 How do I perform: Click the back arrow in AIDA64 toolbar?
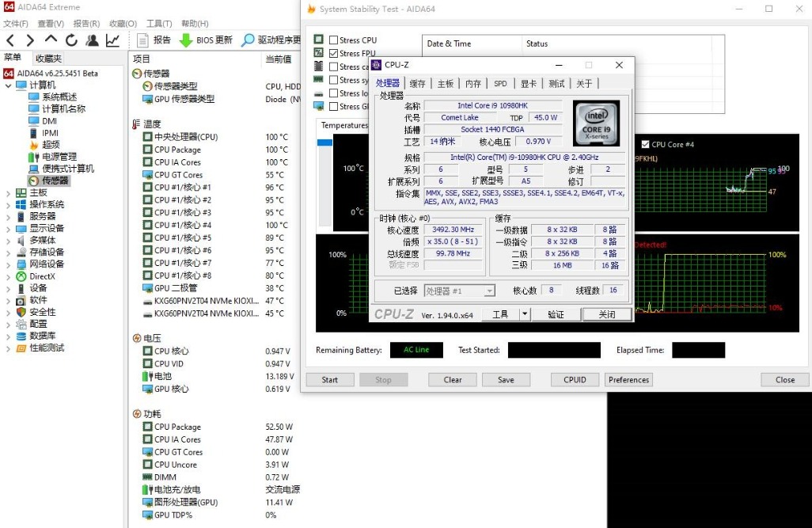(x=10, y=40)
